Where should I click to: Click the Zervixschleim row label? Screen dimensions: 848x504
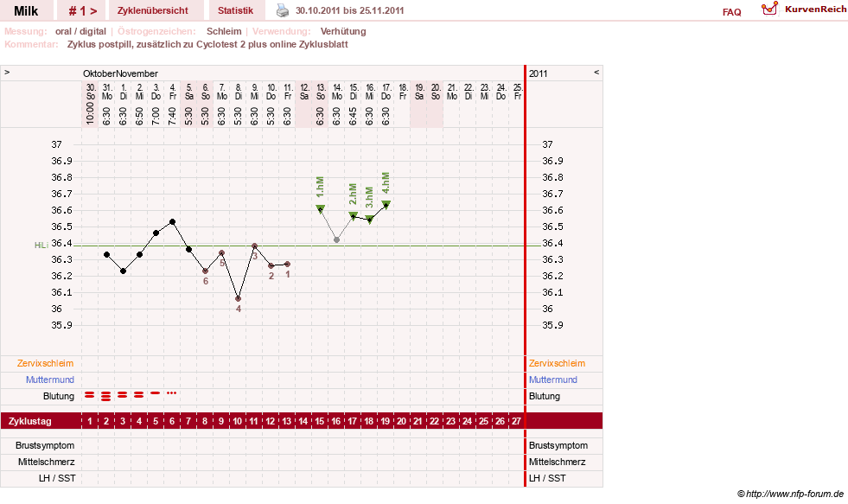pyautogui.click(x=46, y=363)
